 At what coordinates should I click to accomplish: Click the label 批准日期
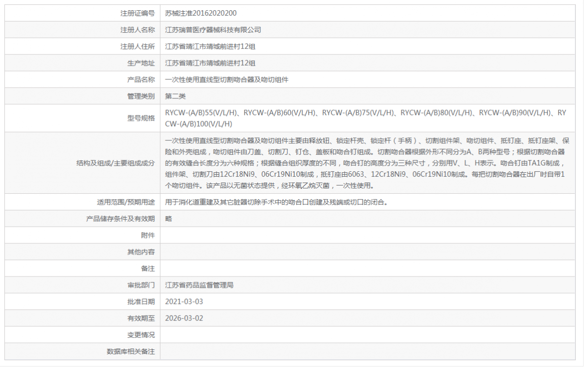coord(141,301)
